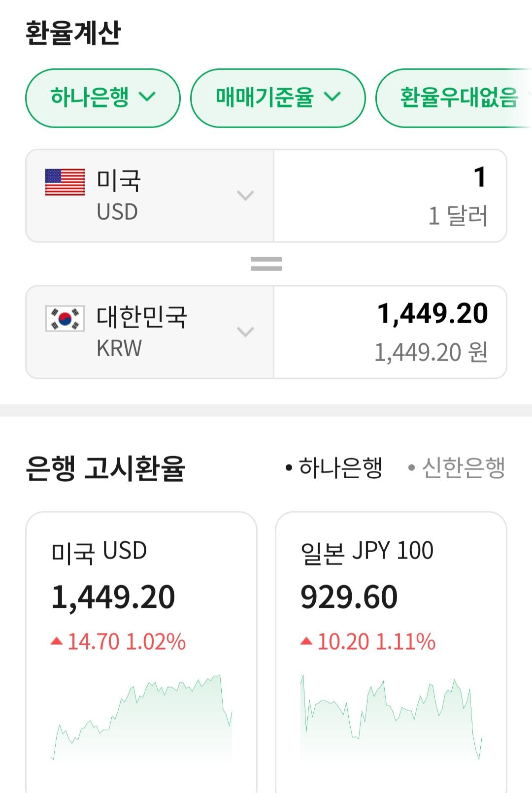
Task: Click the equals sign between currencies
Action: point(266,264)
